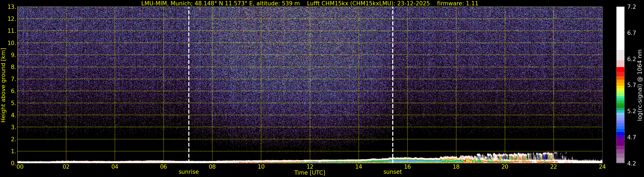The image size is (644, 177).
Task: Click the "2." height axis tick label
Action: (x=13, y=139)
